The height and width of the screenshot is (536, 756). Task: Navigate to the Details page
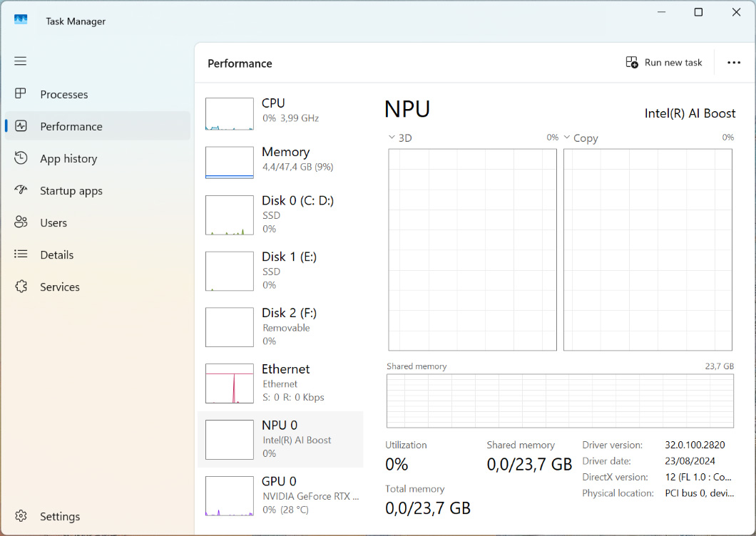[x=57, y=255]
